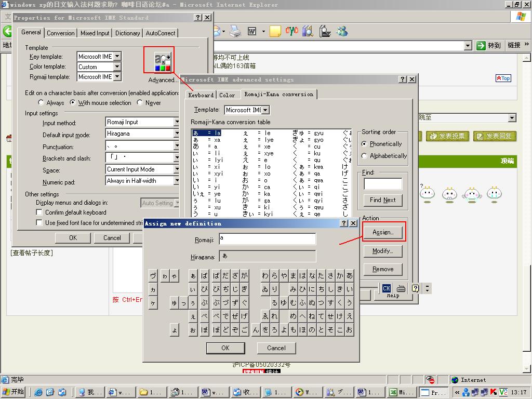Click the help '?' on Assign new definition title bar
The height and width of the screenshot is (399, 532).
point(344,223)
